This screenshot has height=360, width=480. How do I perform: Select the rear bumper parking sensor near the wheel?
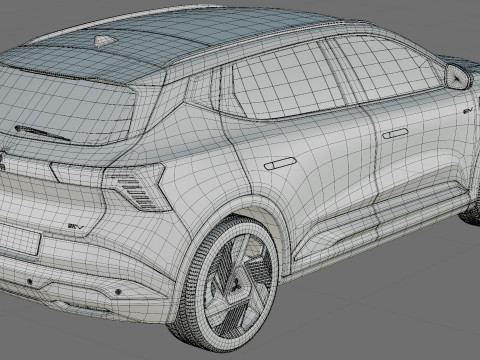[118, 292]
